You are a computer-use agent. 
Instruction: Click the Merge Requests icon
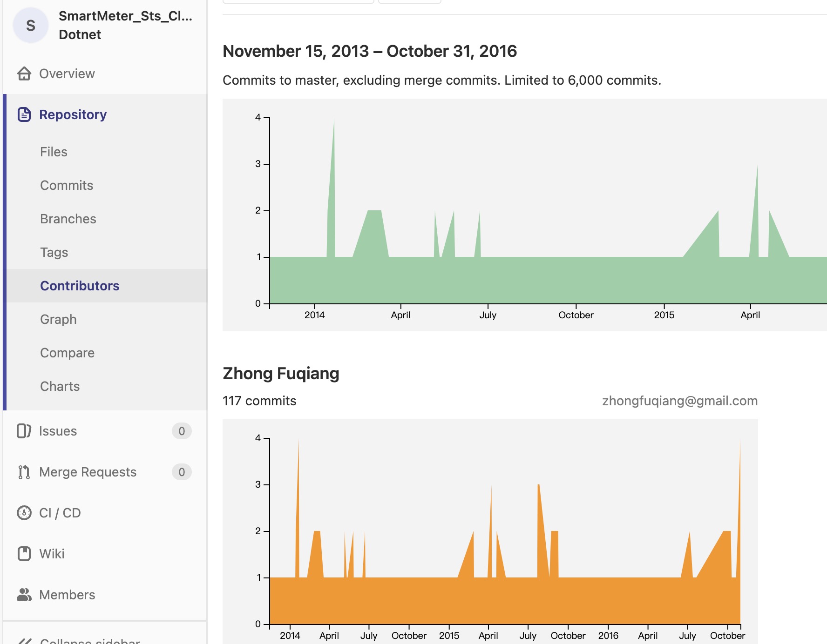(24, 472)
